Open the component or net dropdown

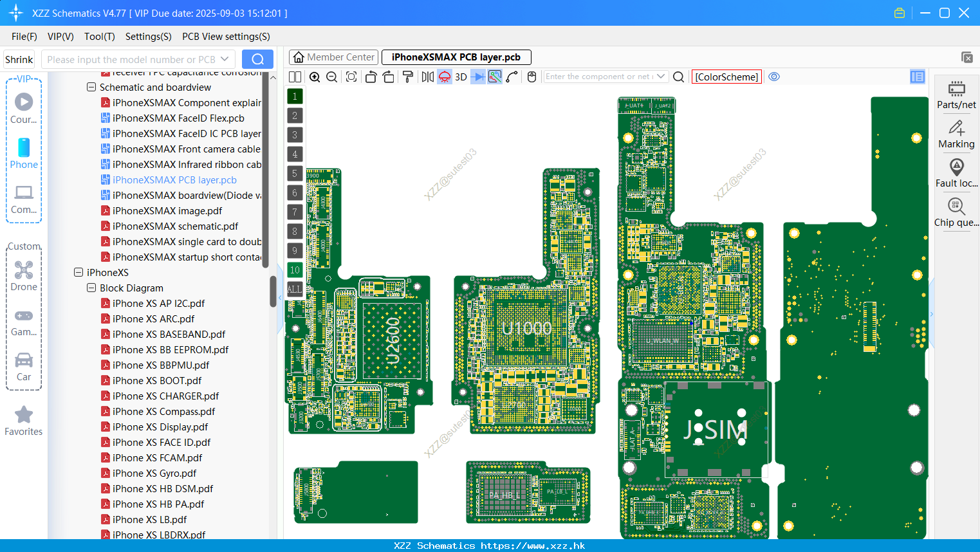661,77
